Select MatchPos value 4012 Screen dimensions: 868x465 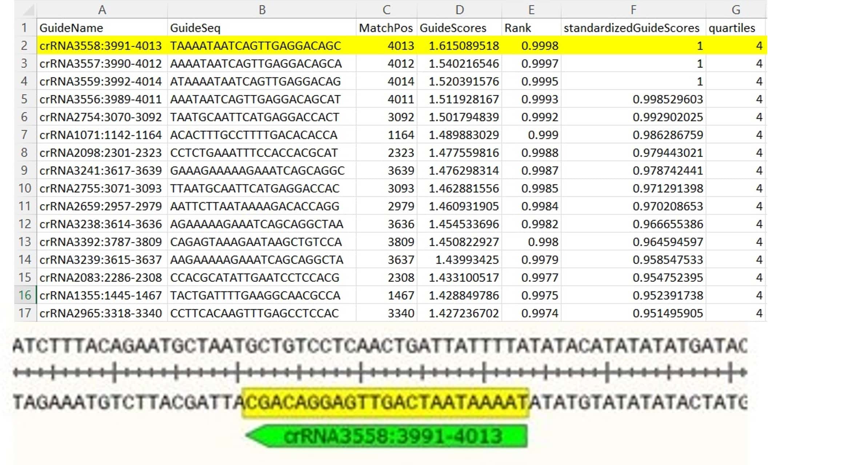(387, 63)
